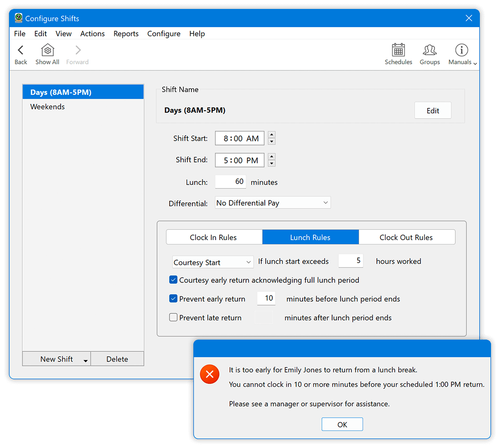The width and height of the screenshot is (500, 448).
Task: Toggle Courtesy early return checkbox
Action: tap(173, 280)
